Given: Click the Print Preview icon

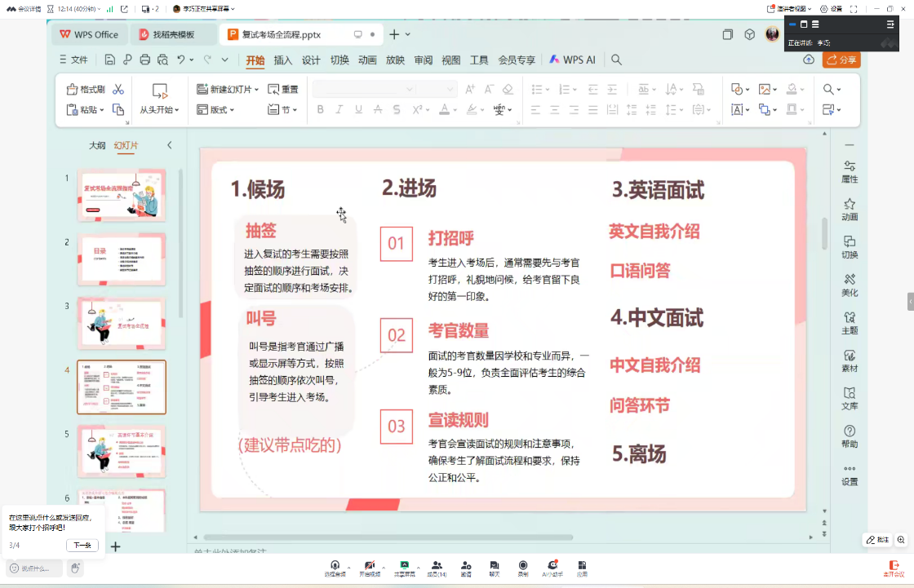Looking at the screenshot, I should click(162, 60).
